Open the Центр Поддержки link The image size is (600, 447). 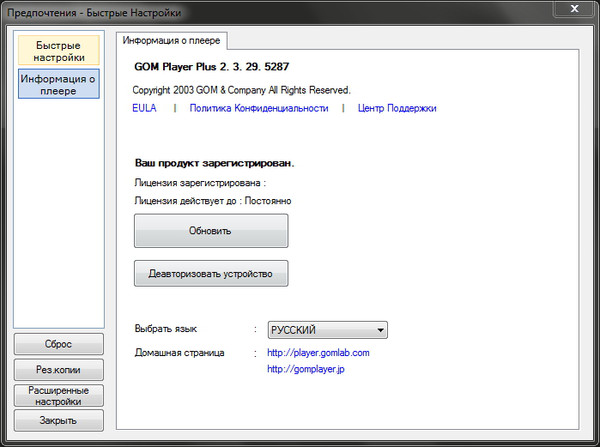click(397, 108)
